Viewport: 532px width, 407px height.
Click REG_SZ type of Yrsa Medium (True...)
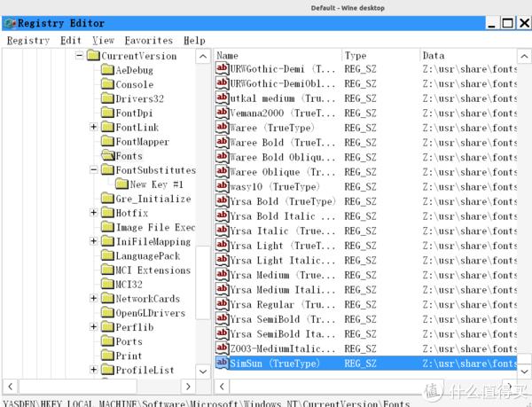pos(360,275)
